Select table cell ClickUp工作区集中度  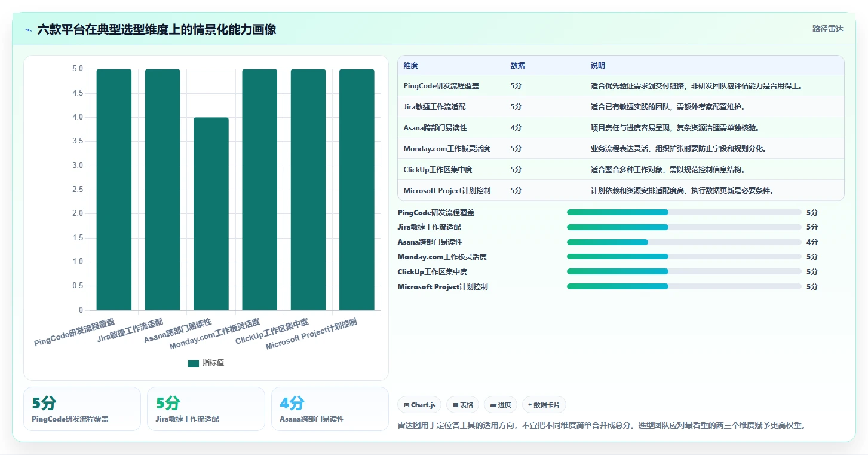pos(437,169)
